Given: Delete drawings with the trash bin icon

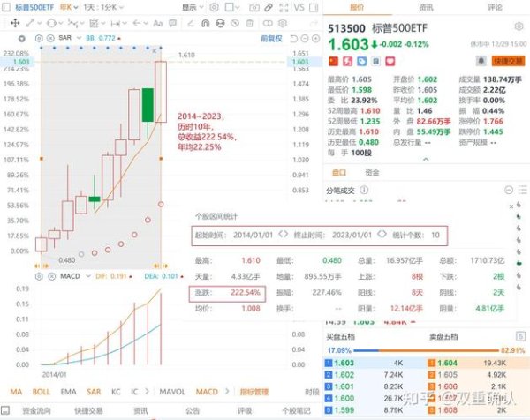Looking at the screenshot, I should (x=249, y=23).
